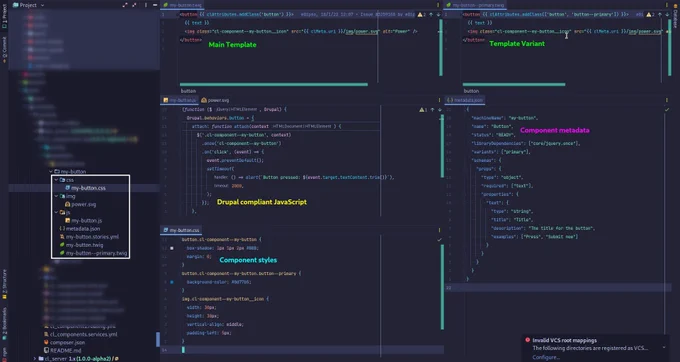
Task: Switch to the my-button.css editor tab
Action: tap(181, 230)
